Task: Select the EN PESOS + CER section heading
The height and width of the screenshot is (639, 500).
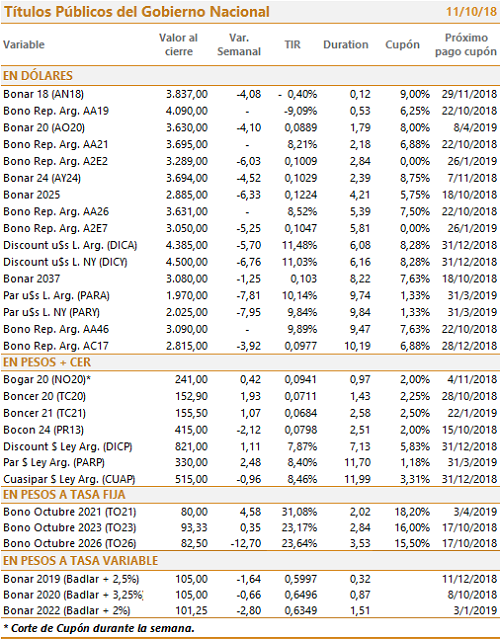Action: click(47, 362)
